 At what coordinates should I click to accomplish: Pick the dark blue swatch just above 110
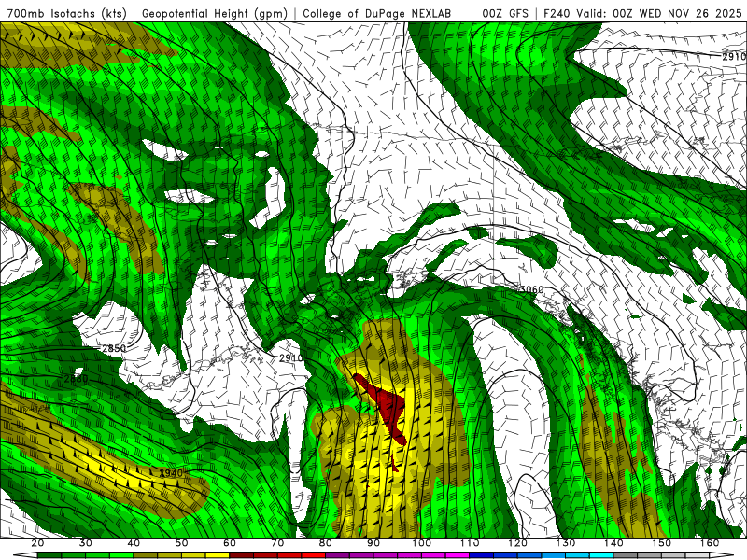click(481, 555)
